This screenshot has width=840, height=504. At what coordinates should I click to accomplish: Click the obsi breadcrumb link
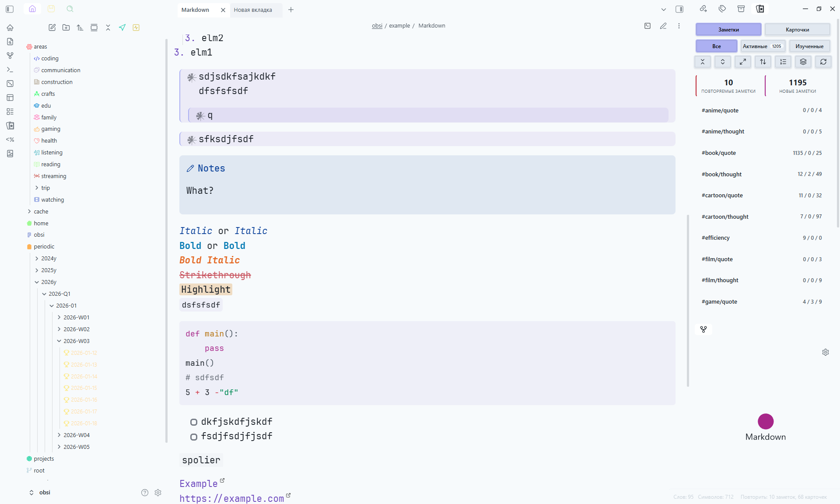click(x=377, y=26)
